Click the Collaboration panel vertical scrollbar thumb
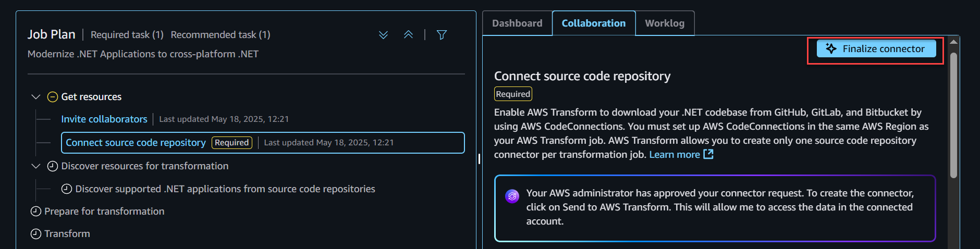980x249 pixels. [x=953, y=115]
